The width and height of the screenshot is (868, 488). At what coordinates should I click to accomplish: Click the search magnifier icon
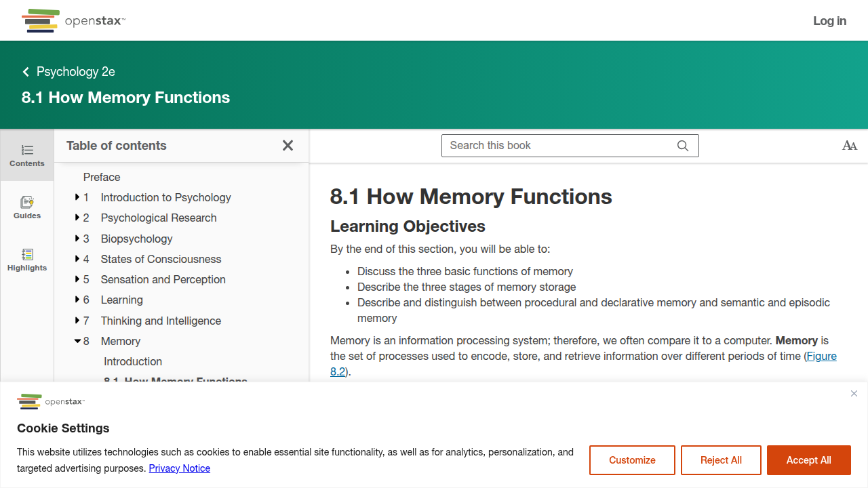tap(683, 146)
